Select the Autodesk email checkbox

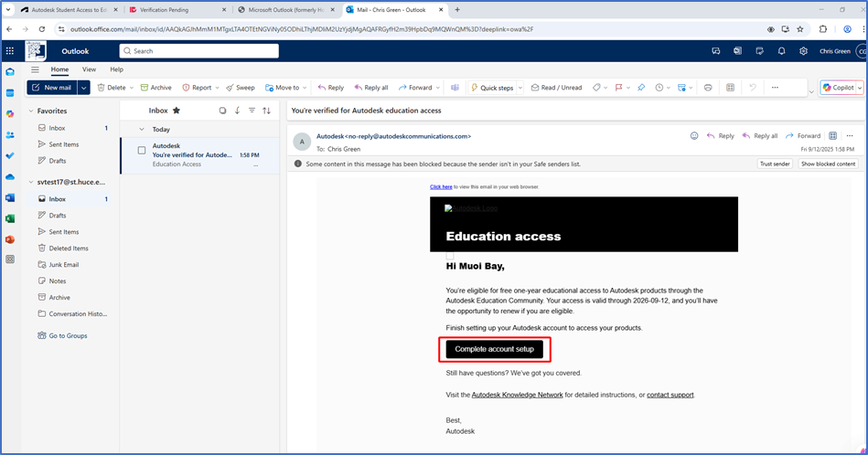[142, 151]
